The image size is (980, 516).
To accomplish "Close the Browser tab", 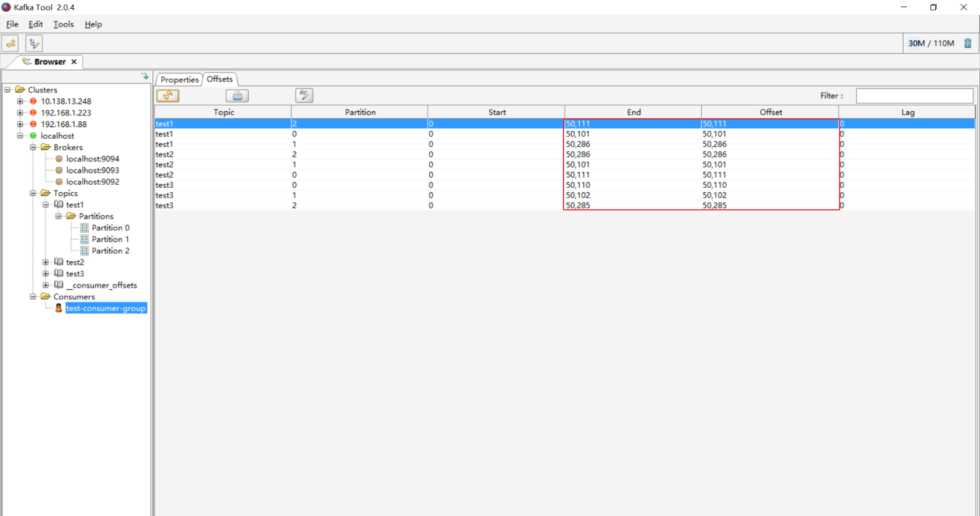I will tap(74, 62).
